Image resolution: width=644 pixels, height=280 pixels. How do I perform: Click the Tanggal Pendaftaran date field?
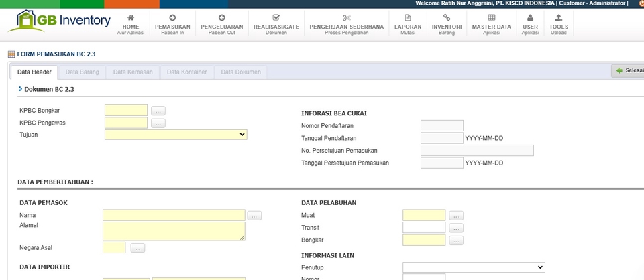click(442, 138)
